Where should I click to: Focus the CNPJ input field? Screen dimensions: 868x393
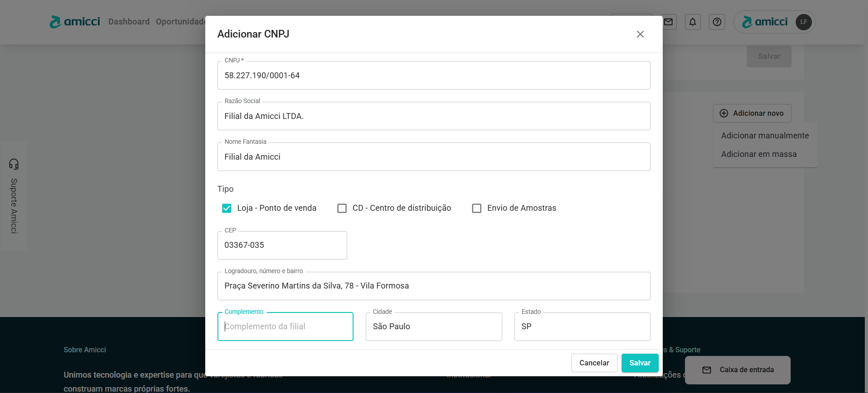coord(434,76)
